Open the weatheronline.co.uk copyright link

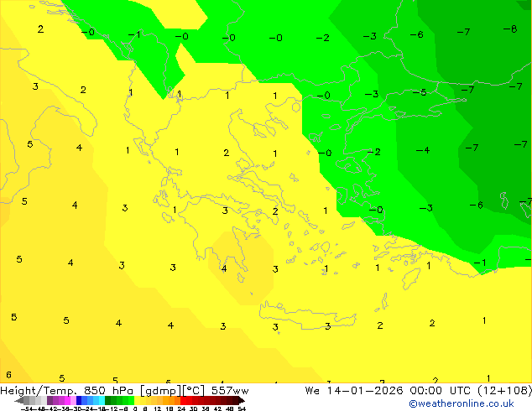click(462, 403)
